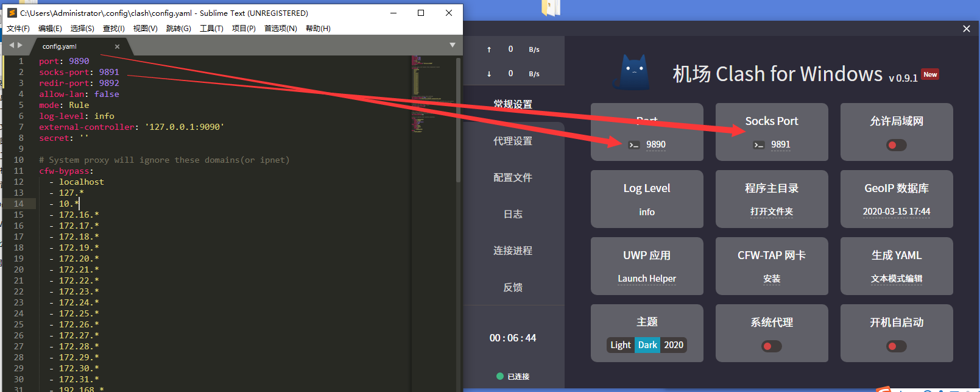Click the terminal icon next to Socks port 9891
Viewport: 980px width, 392px height.
[x=759, y=145]
